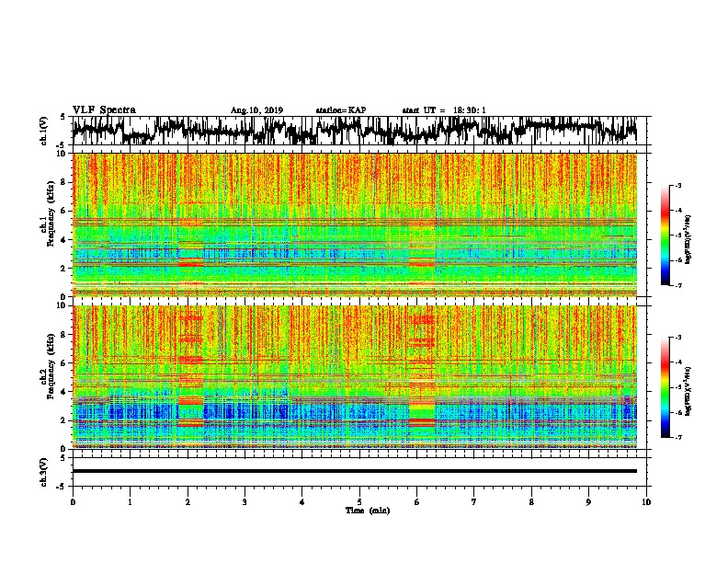Select the "start UT = 18:30: 1" text
Viewport: 728px width, 563px height.
(444, 110)
